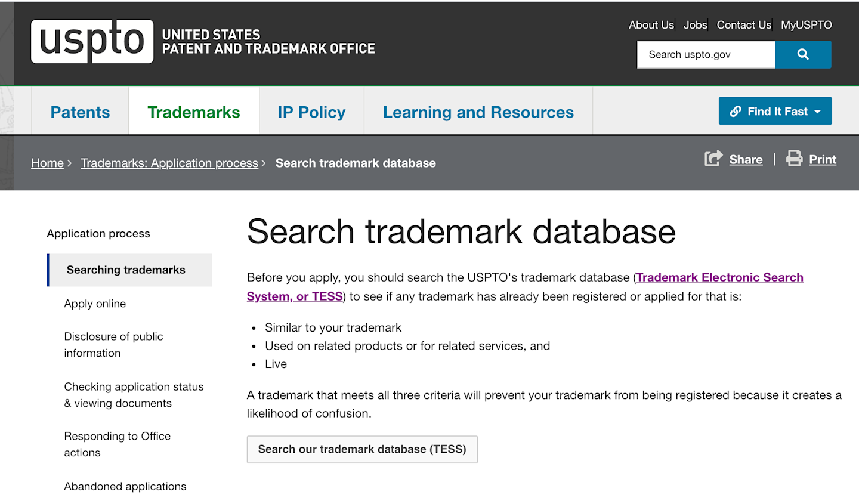
Task: Open the Learning and Resources tab
Action: click(478, 112)
